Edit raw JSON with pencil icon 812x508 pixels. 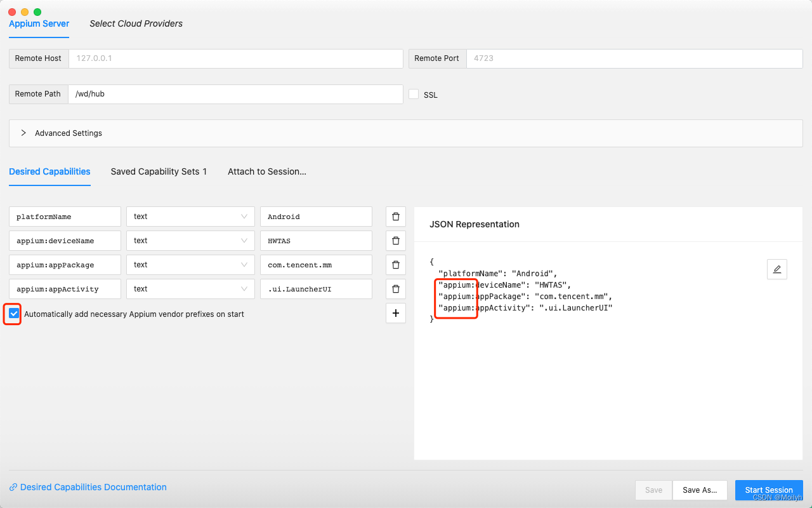[x=777, y=269]
